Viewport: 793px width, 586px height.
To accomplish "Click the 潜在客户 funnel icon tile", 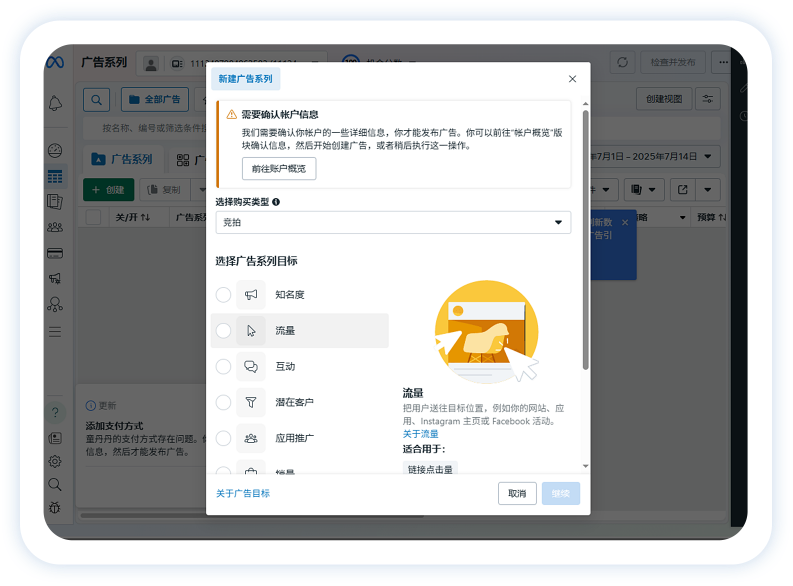I will (251, 402).
